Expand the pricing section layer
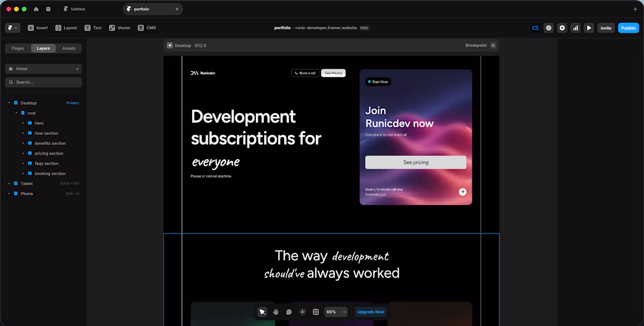The height and width of the screenshot is (326, 644). (x=23, y=154)
